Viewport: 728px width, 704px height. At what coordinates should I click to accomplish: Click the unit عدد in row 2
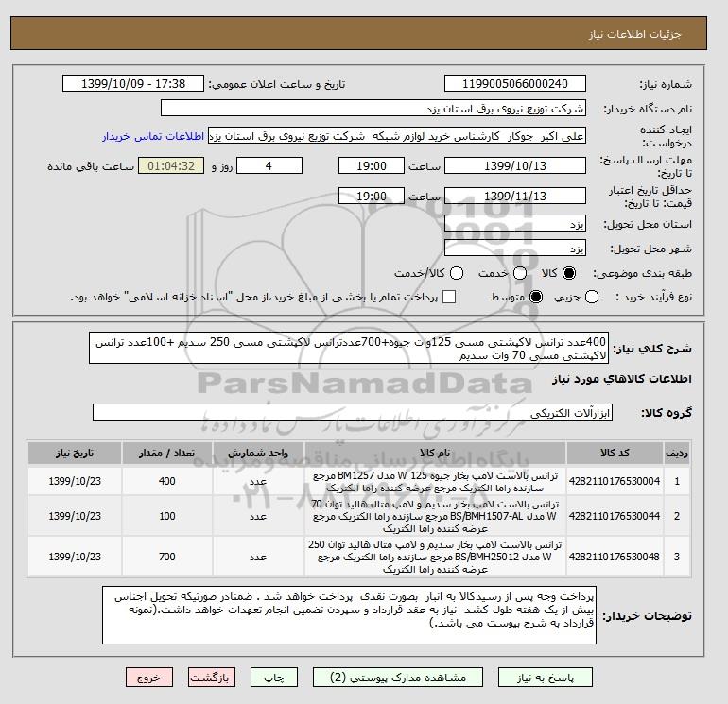tap(258, 516)
